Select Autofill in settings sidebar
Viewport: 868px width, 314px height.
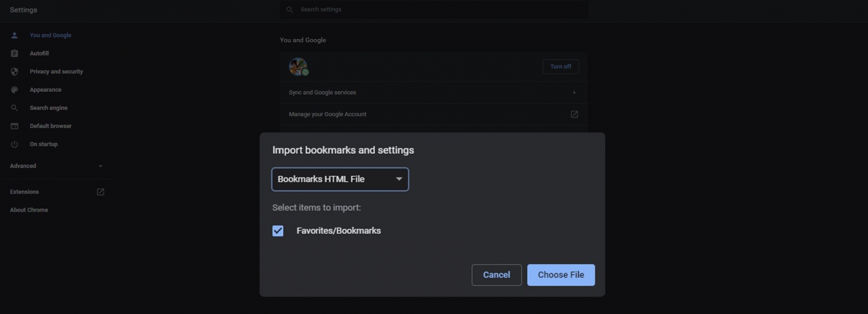pyautogui.click(x=39, y=53)
